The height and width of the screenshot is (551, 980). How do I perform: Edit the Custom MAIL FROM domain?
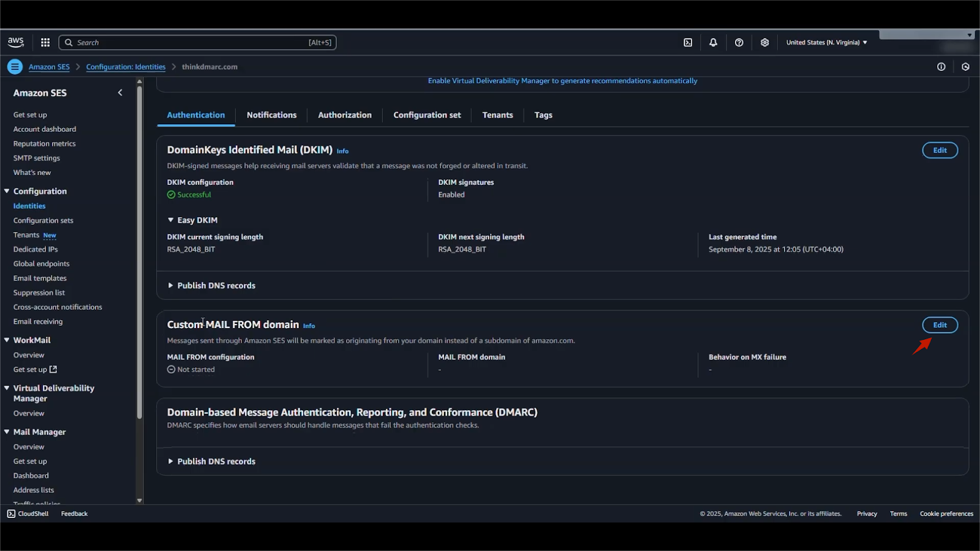pyautogui.click(x=940, y=325)
